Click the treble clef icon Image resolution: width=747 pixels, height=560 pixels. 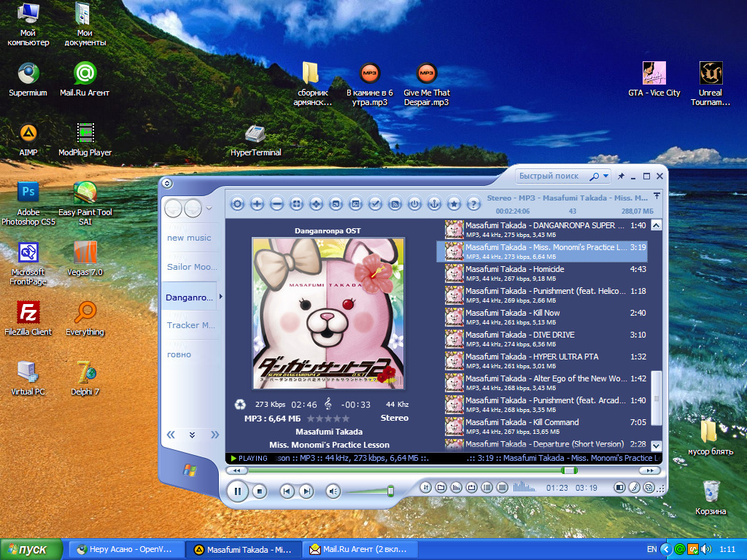point(328,404)
